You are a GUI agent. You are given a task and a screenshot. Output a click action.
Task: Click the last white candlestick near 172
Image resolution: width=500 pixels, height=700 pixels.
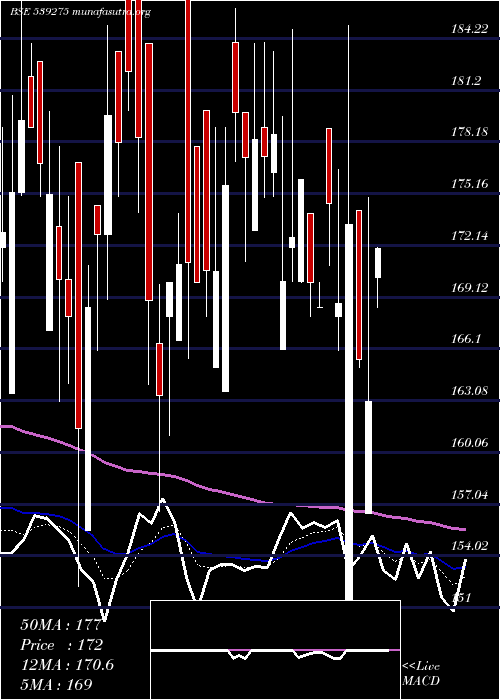[378, 263]
